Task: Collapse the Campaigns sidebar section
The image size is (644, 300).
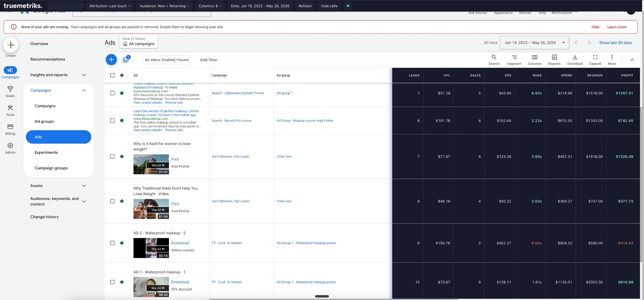Action: tap(84, 90)
